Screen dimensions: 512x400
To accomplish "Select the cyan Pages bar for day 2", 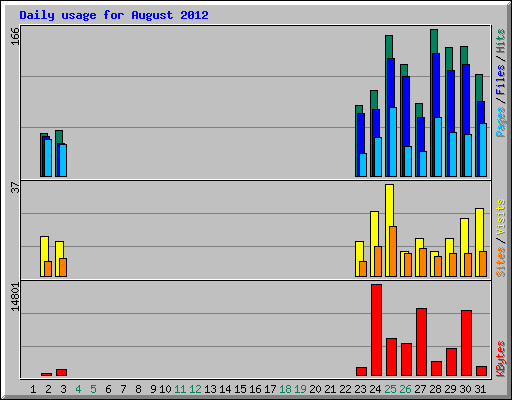I will point(48,158).
